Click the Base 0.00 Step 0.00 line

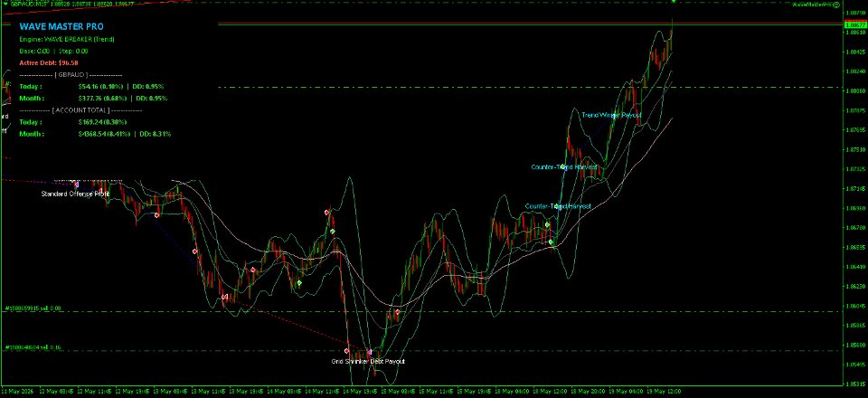pyautogui.click(x=53, y=51)
